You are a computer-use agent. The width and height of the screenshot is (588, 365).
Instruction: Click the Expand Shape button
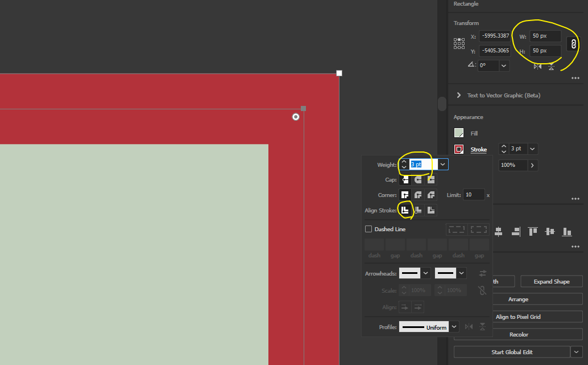[x=551, y=281]
